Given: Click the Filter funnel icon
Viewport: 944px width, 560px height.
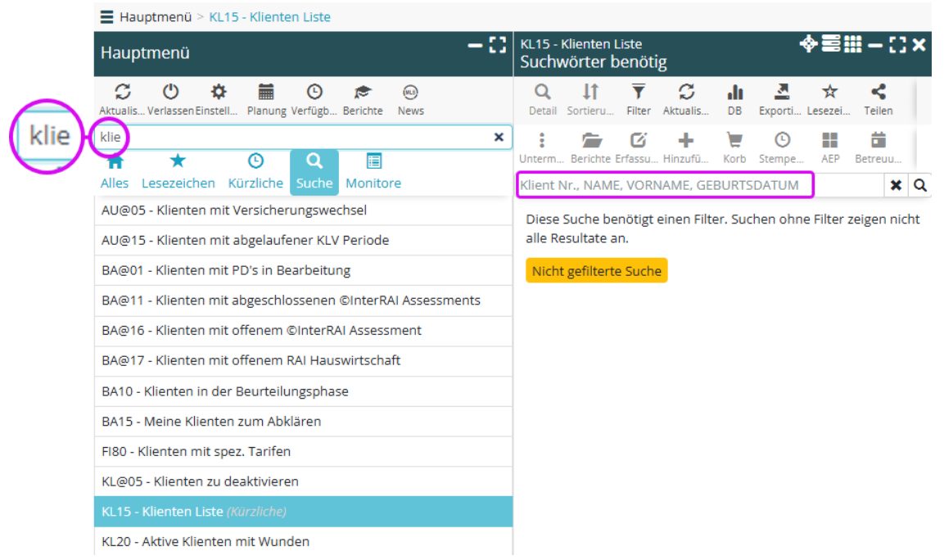Looking at the screenshot, I should click(x=639, y=93).
